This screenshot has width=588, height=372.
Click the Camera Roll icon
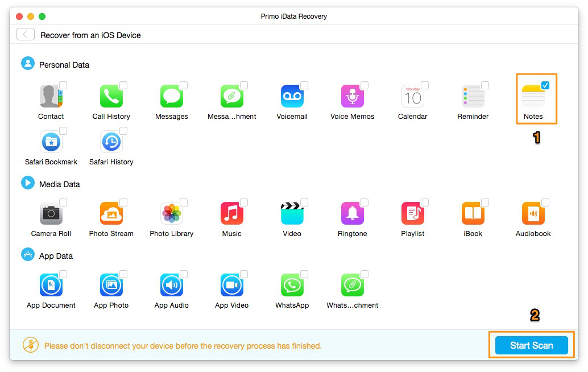[x=51, y=213]
